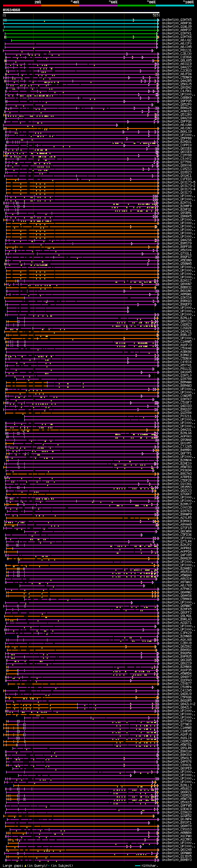Open hit UniRef100_A8HP36
This screenshot has height=868, width=197.
click(177, 24)
